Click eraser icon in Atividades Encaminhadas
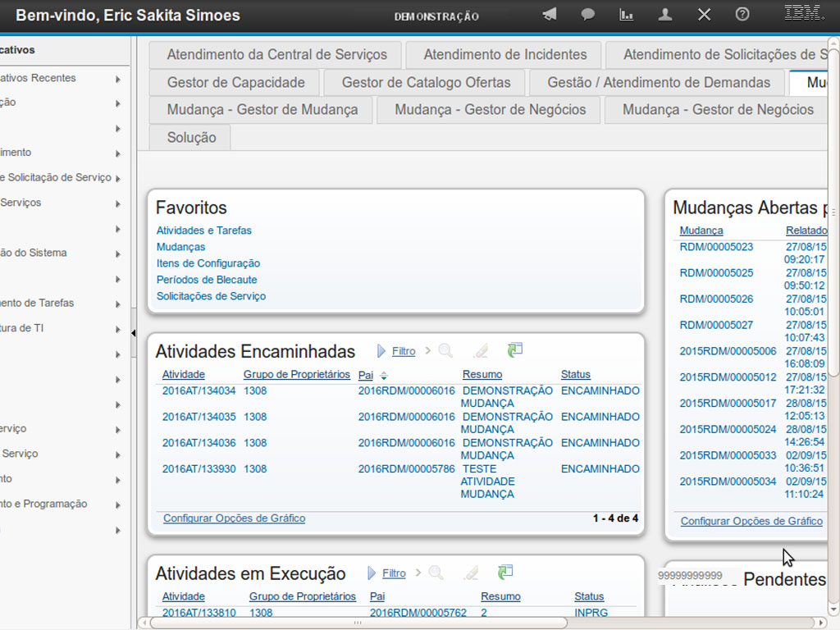This screenshot has width=840, height=630. (x=481, y=351)
